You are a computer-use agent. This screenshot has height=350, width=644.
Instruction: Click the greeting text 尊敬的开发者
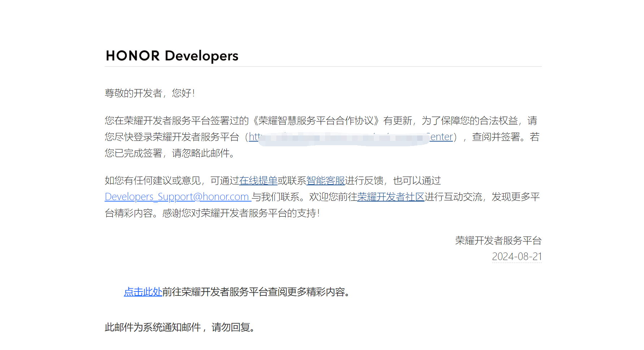[133, 93]
